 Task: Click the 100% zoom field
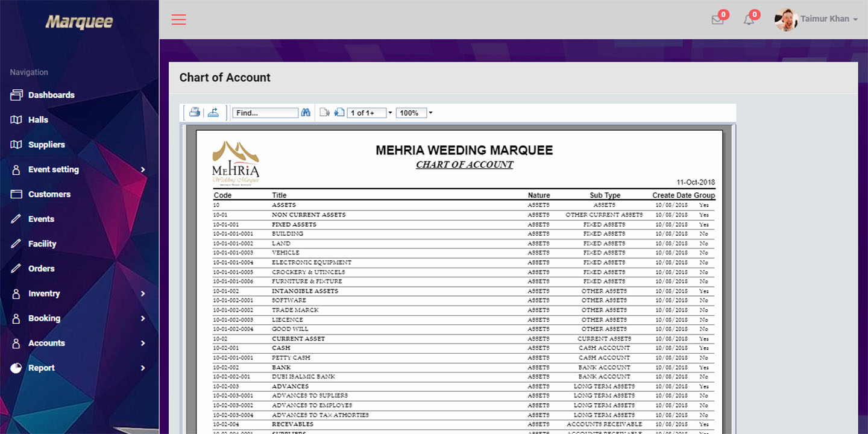411,113
